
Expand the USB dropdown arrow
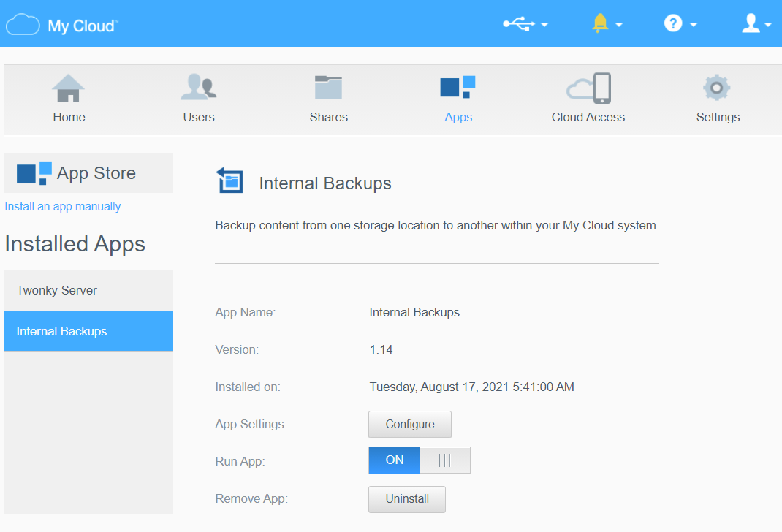(544, 24)
